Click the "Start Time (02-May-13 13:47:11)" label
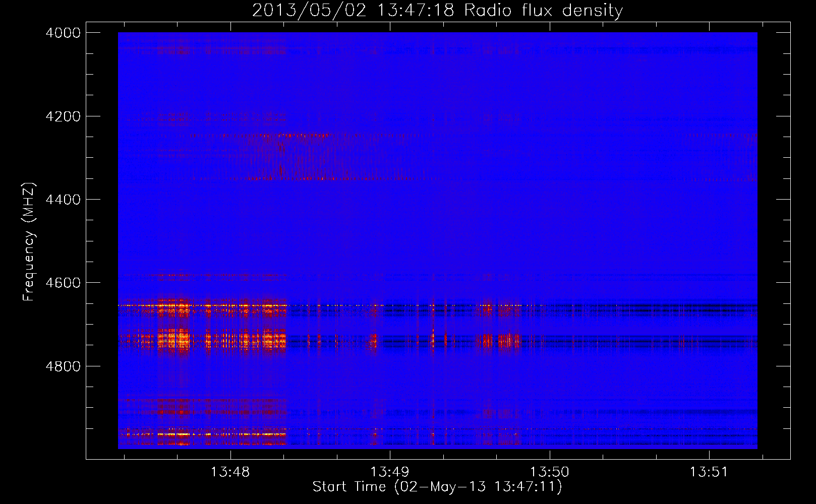 point(437,487)
